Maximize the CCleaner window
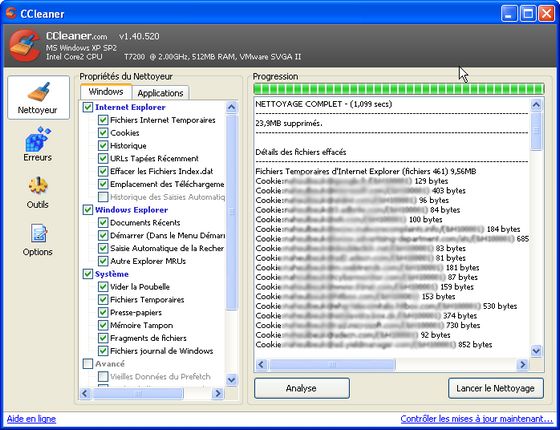Screen dimensions: 560x430 pos(528,14)
